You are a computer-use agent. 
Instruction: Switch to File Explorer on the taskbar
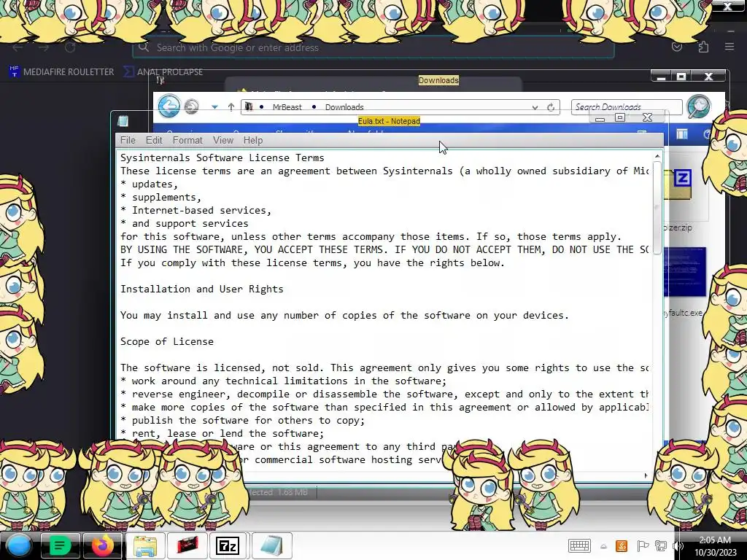coord(145,545)
